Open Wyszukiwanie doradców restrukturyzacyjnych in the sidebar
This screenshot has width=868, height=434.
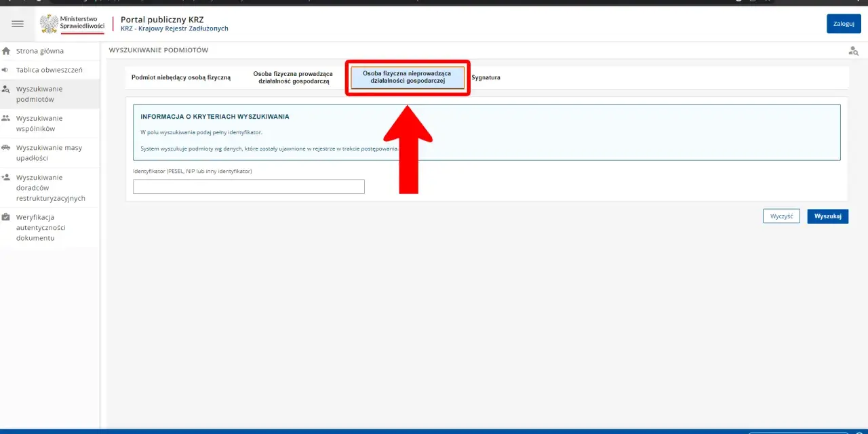click(x=50, y=188)
